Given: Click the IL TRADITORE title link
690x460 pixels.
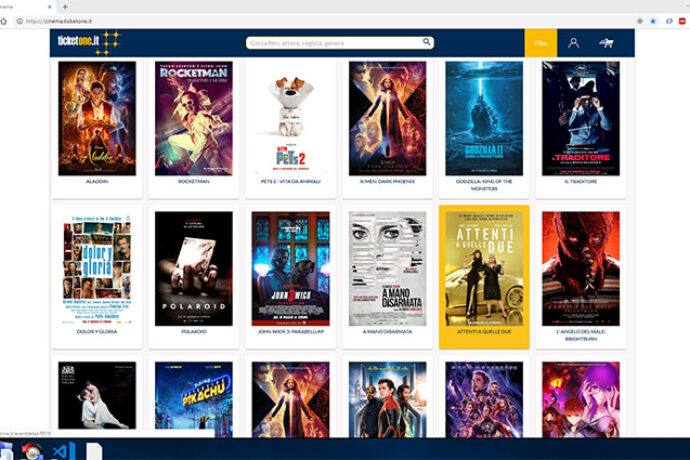Looking at the screenshot, I should (581, 181).
